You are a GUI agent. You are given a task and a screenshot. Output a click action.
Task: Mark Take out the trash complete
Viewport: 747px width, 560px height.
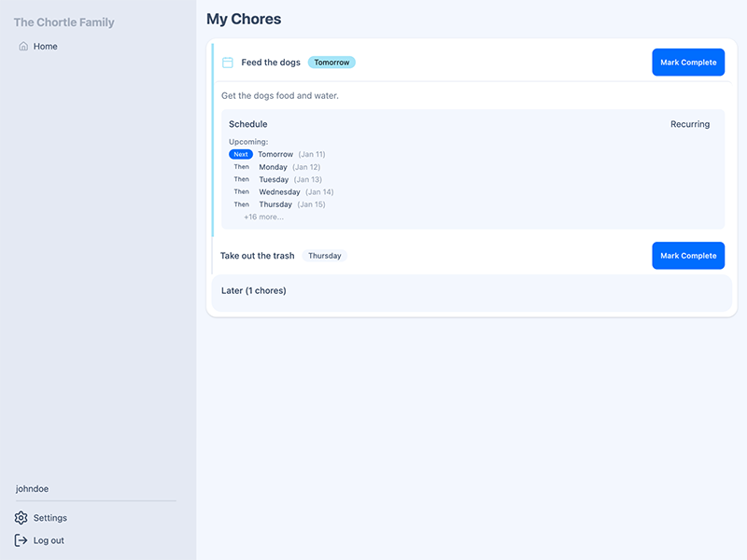tap(688, 255)
